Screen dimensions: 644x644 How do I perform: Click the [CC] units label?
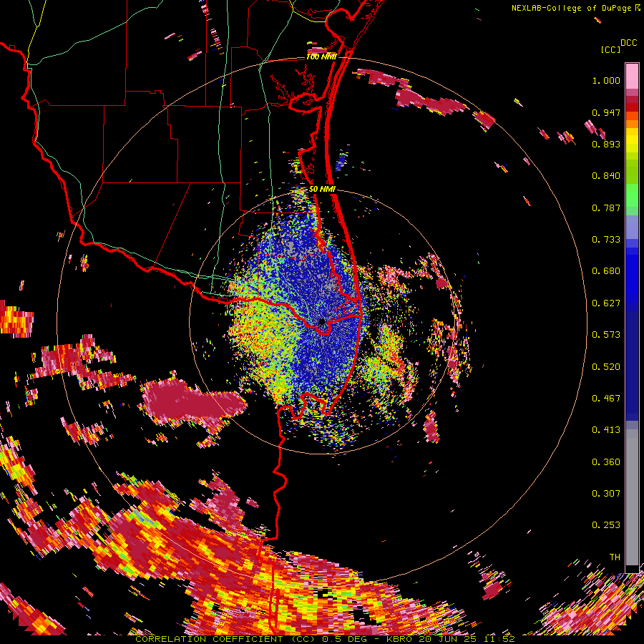[611, 49]
